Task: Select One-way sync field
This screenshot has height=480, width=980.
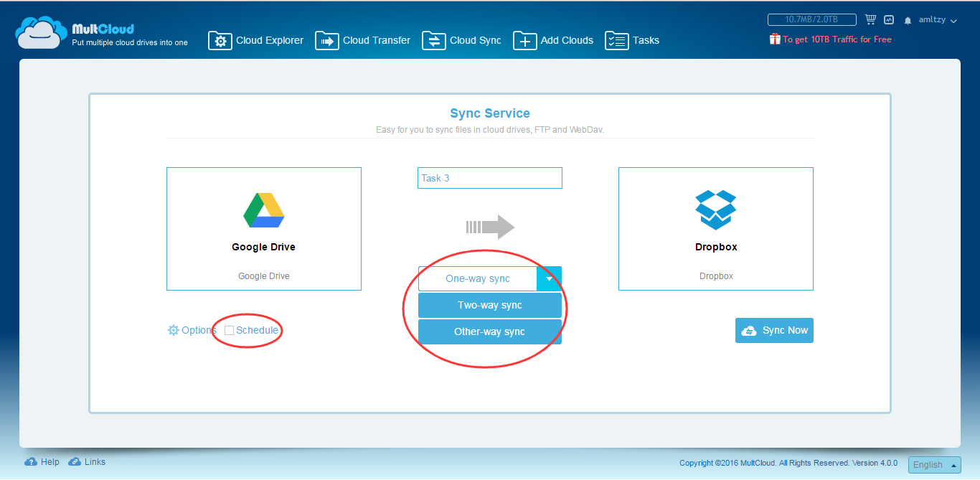Action: tap(478, 278)
